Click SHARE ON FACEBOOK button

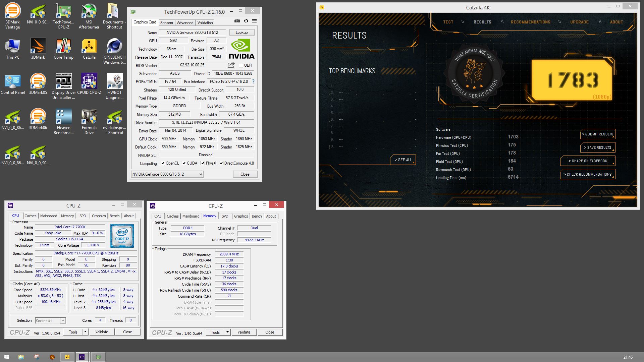588,161
